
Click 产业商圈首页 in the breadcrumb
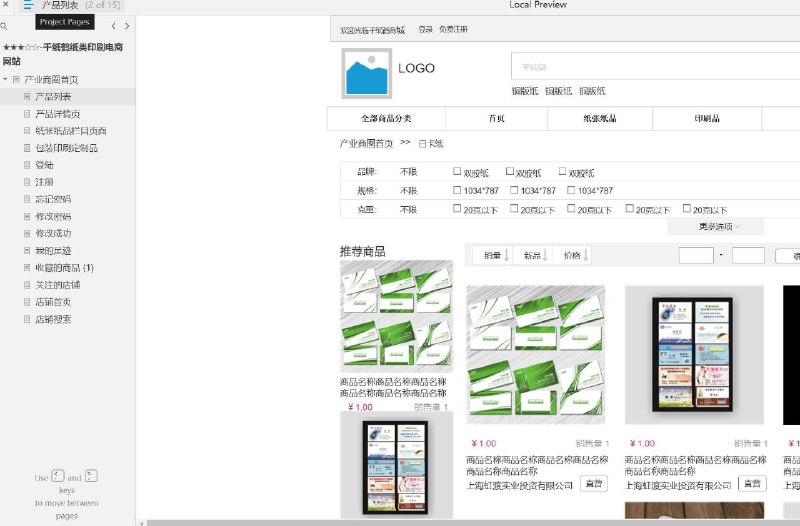pyautogui.click(x=366, y=144)
